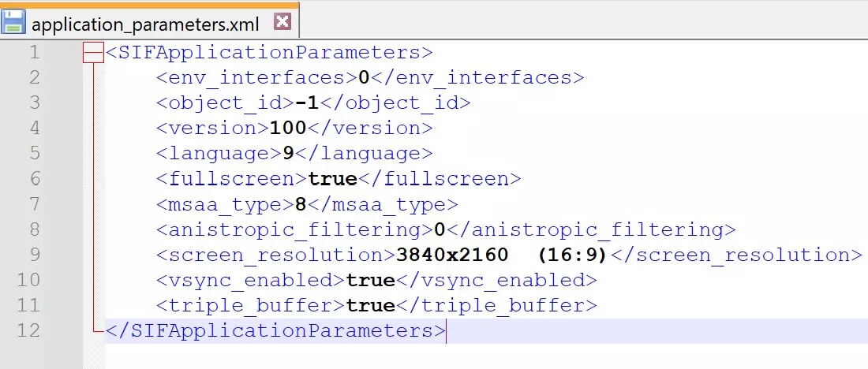The width and height of the screenshot is (868, 369).
Task: Click the vsync_enabled value true
Action: coord(370,280)
